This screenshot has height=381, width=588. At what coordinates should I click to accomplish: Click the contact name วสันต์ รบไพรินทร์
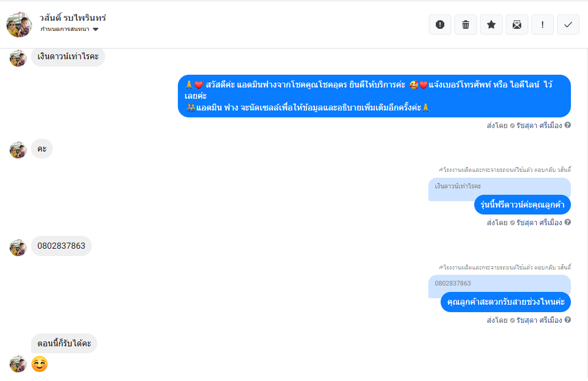pyautogui.click(x=73, y=18)
